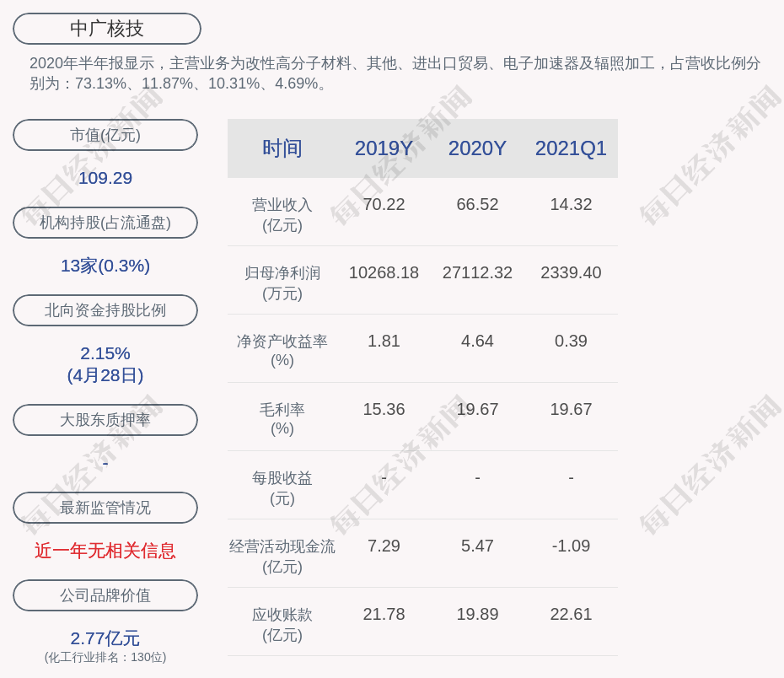The image size is (784, 678).
Task: Click the 机构持股(占流通盘) label
Action: click(105, 223)
